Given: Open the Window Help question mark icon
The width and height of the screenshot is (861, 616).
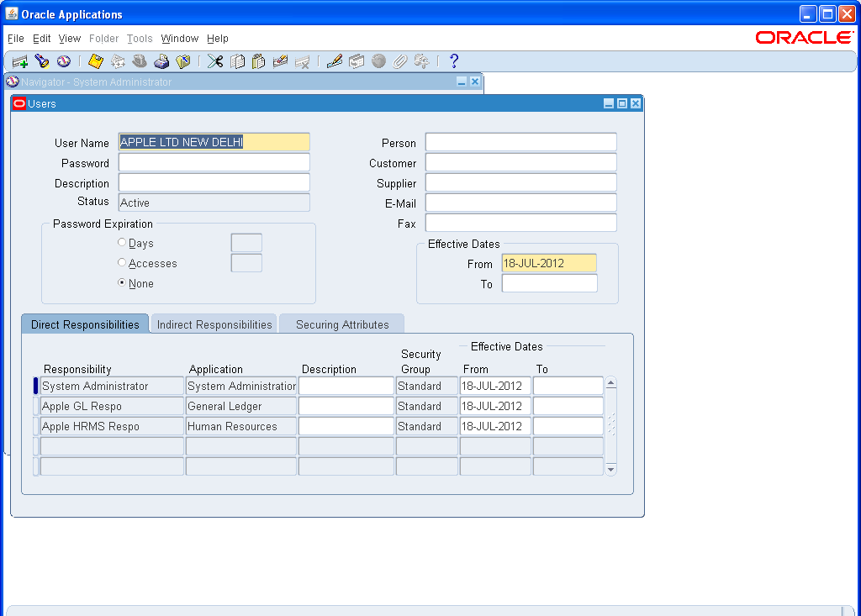Looking at the screenshot, I should tap(454, 61).
